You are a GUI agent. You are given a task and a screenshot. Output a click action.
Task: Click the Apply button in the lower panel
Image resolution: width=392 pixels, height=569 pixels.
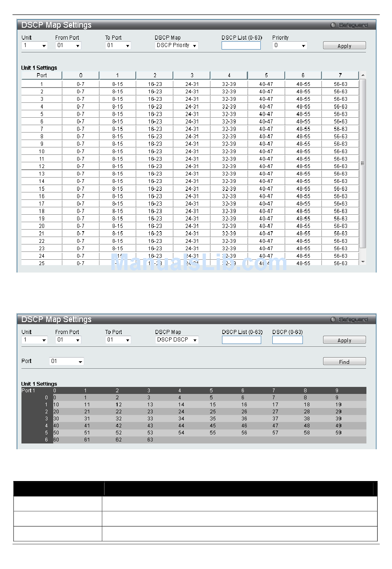344,340
